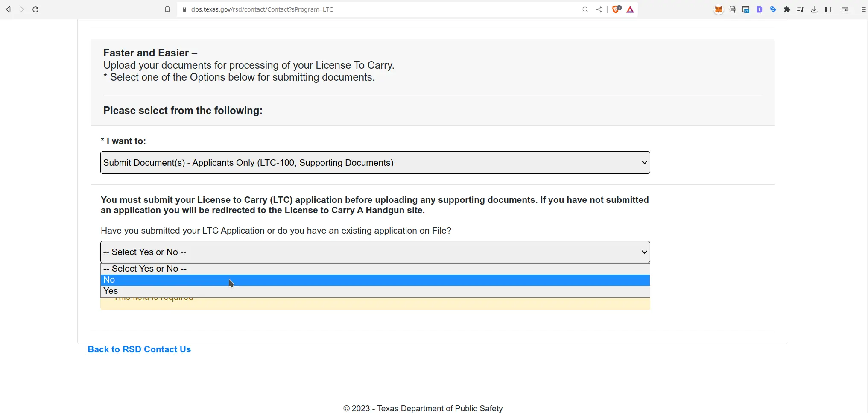This screenshot has height=413, width=868.
Task: Reload the current page
Action: (35, 9)
